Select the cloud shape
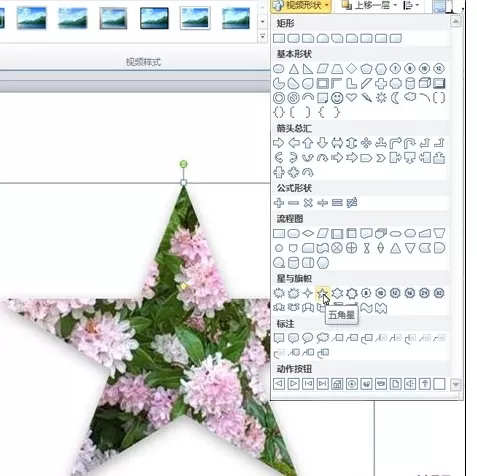This screenshot has width=477, height=476. pyautogui.click(x=410, y=98)
